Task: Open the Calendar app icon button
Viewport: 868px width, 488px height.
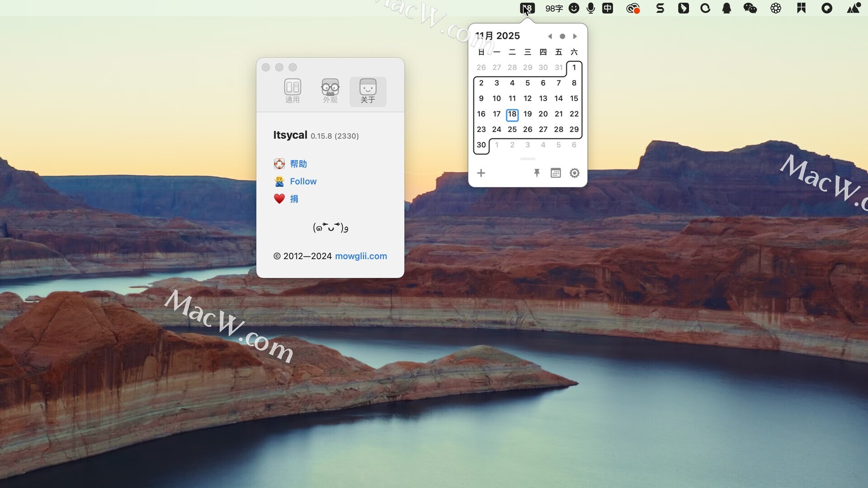Action: [x=556, y=173]
